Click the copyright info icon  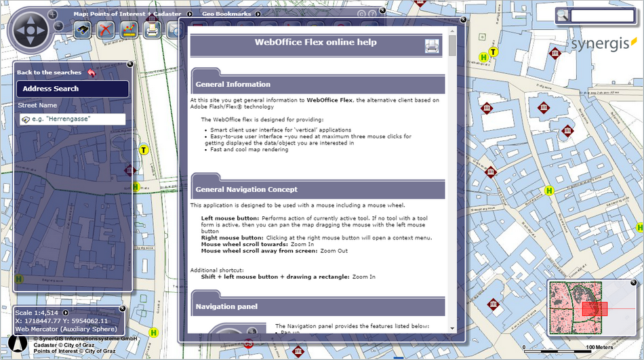coord(361,14)
